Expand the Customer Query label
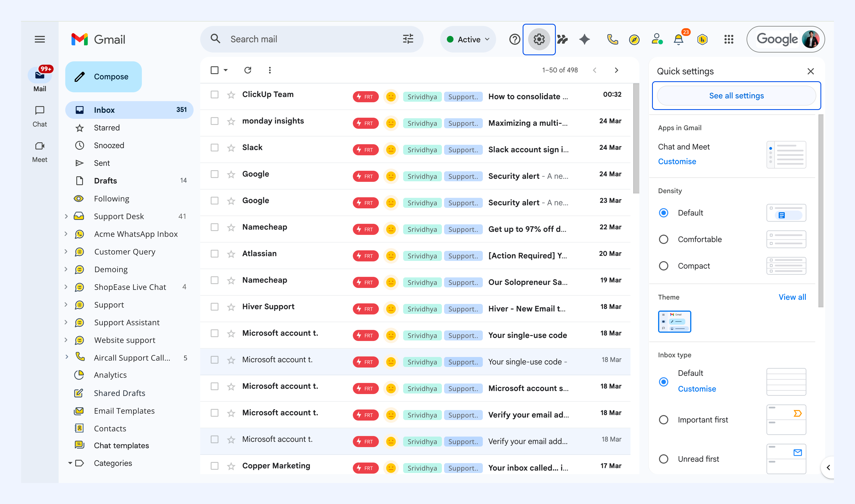 66,252
